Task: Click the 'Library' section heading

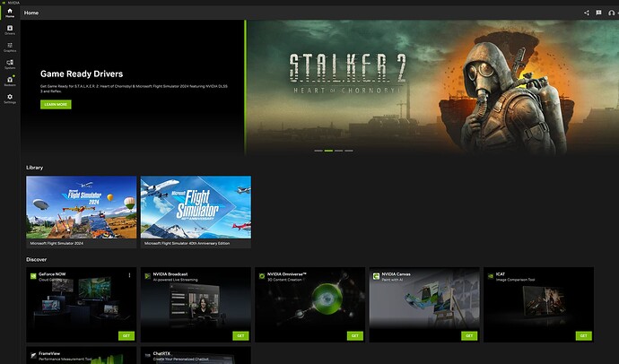Action: click(35, 168)
